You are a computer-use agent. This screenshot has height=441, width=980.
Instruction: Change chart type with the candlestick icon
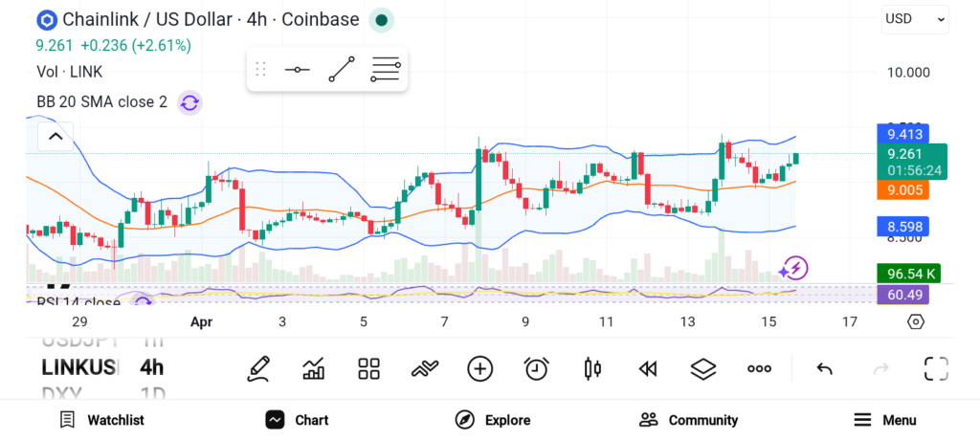592,368
